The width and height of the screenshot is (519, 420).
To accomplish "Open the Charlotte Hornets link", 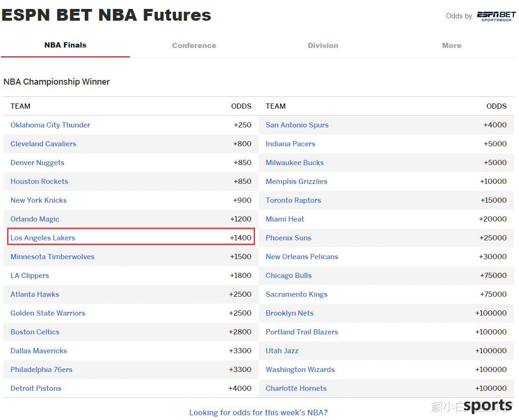I will (296, 388).
